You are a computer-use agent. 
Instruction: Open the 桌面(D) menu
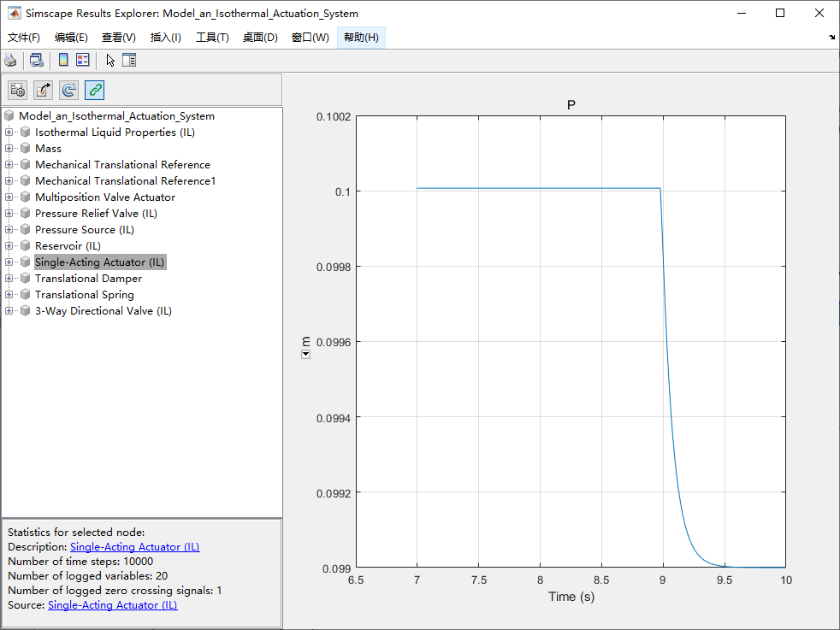pyautogui.click(x=260, y=38)
